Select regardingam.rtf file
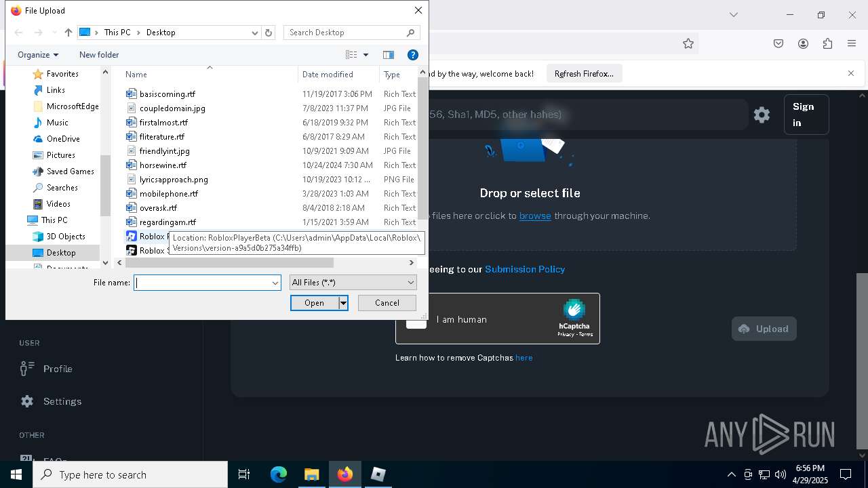This screenshot has height=488, width=868. [x=167, y=222]
